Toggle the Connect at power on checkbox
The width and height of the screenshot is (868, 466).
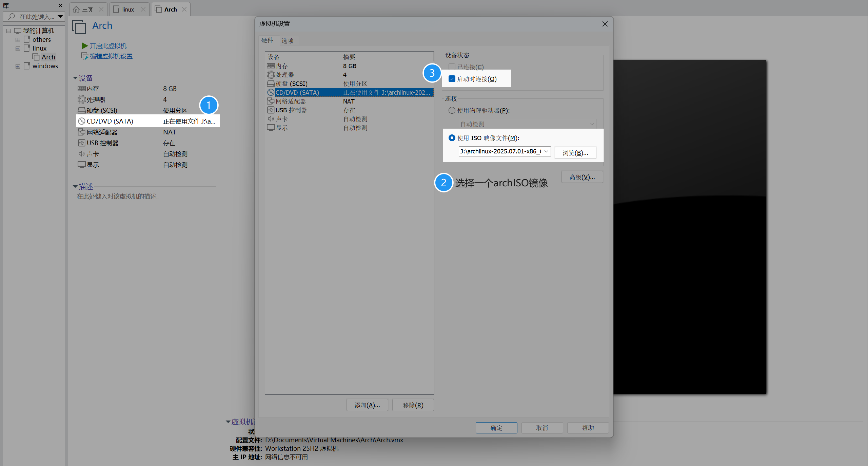point(452,79)
